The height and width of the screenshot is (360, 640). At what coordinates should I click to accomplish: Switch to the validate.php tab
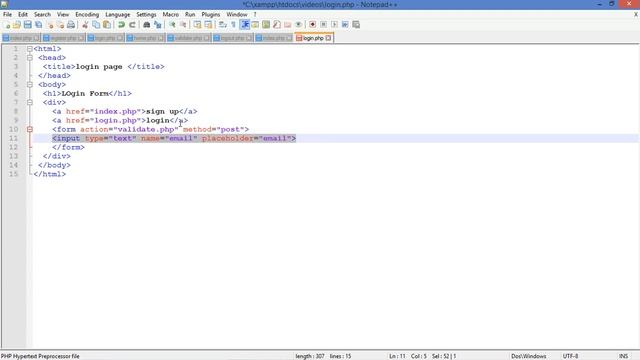[188, 38]
